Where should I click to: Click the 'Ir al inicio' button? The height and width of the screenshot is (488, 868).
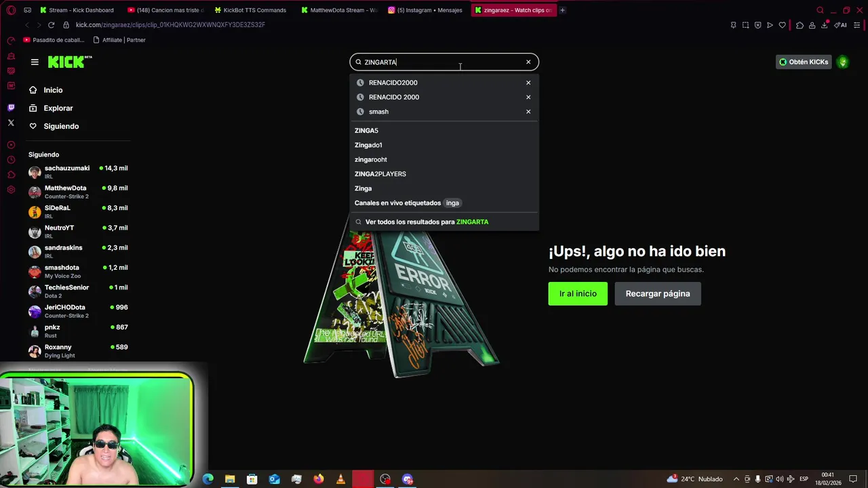click(578, 293)
